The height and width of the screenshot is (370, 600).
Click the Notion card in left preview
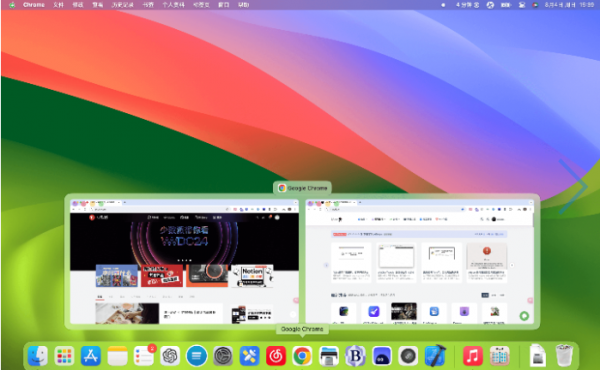[252, 275]
